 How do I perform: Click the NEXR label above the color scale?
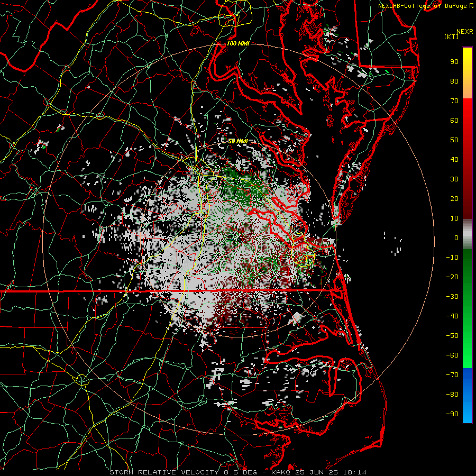pyautogui.click(x=464, y=32)
